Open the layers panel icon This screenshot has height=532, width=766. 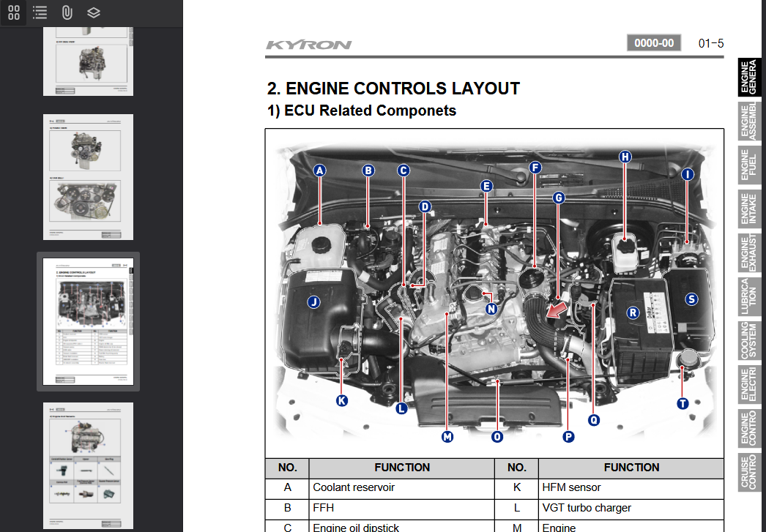pos(93,12)
